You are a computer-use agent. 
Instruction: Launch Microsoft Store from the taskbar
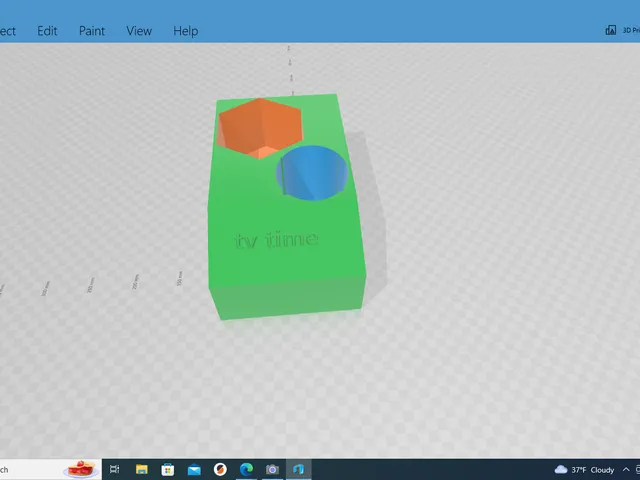pos(167,469)
